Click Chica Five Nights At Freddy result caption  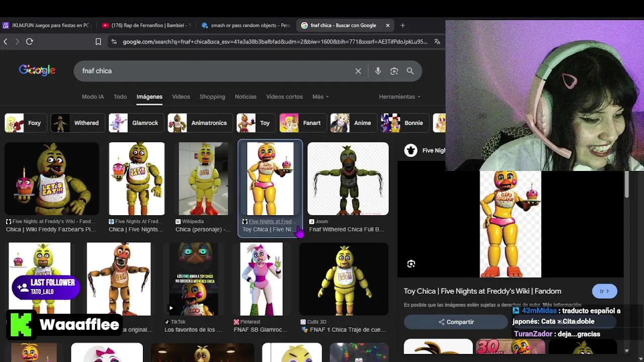pos(136,229)
